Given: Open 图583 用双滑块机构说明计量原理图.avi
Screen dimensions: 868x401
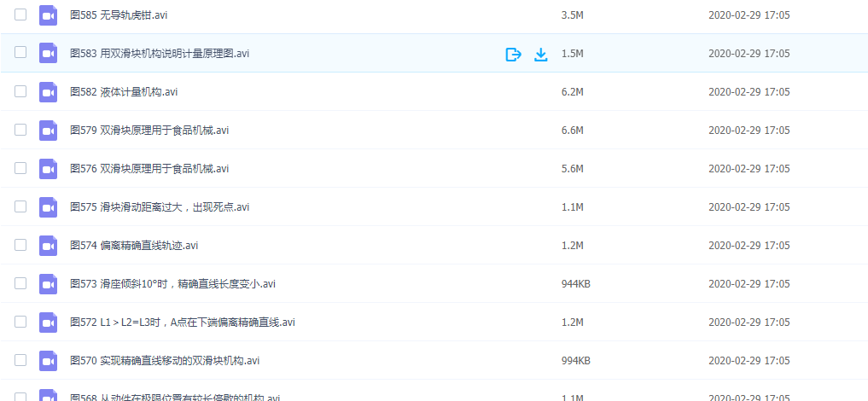Looking at the screenshot, I should click(160, 54).
